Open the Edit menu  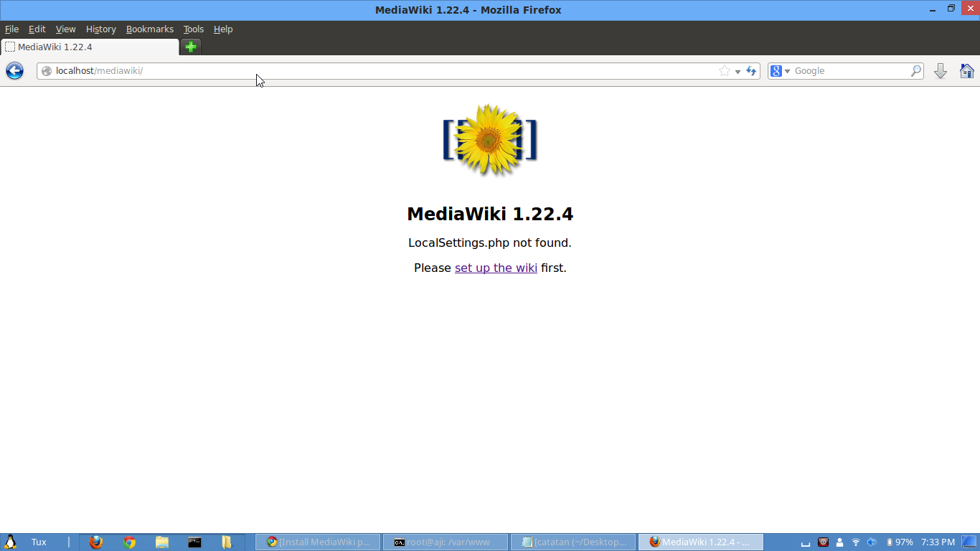[37, 29]
